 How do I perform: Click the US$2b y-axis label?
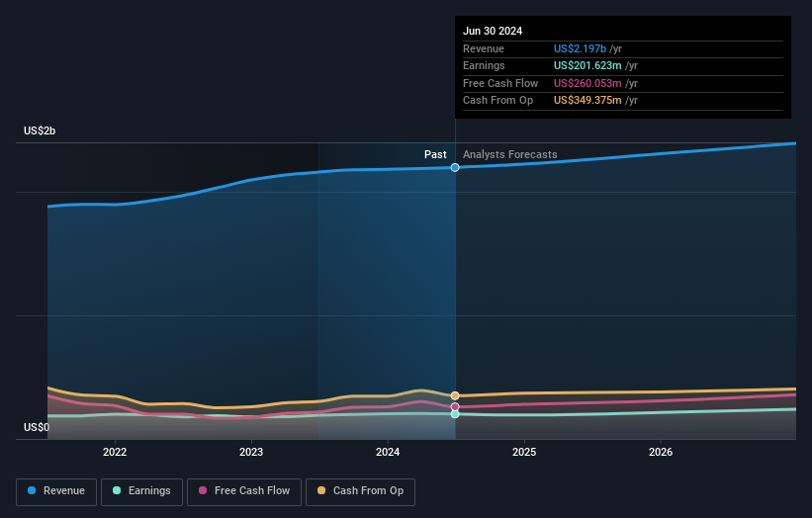click(40, 130)
